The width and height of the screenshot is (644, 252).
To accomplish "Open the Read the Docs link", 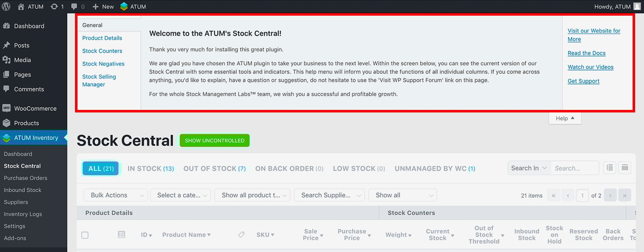I will click(586, 53).
